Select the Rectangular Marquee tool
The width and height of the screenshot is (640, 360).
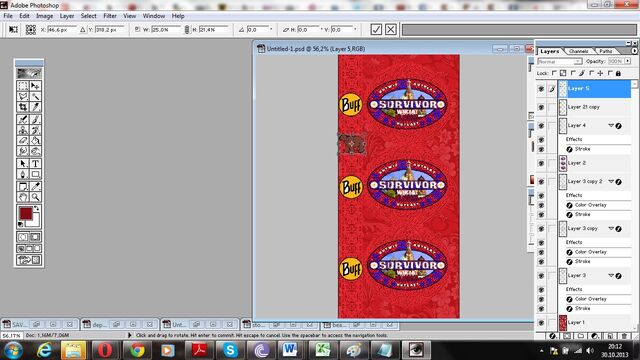point(23,86)
